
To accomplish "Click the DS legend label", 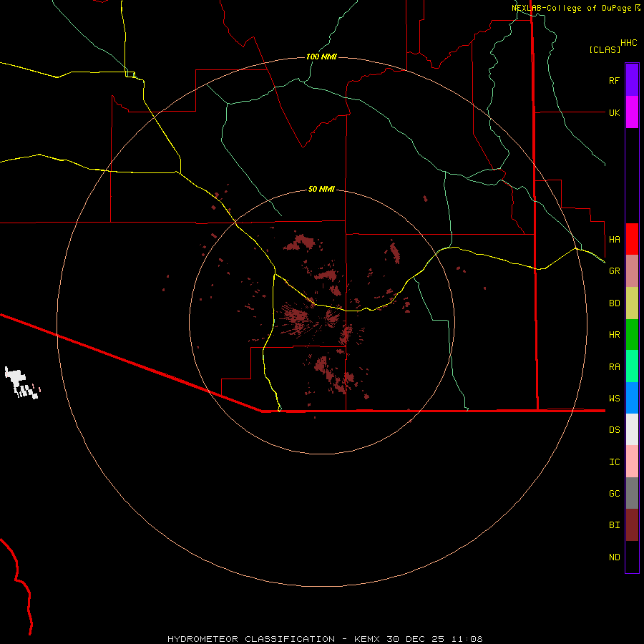I will (614, 429).
